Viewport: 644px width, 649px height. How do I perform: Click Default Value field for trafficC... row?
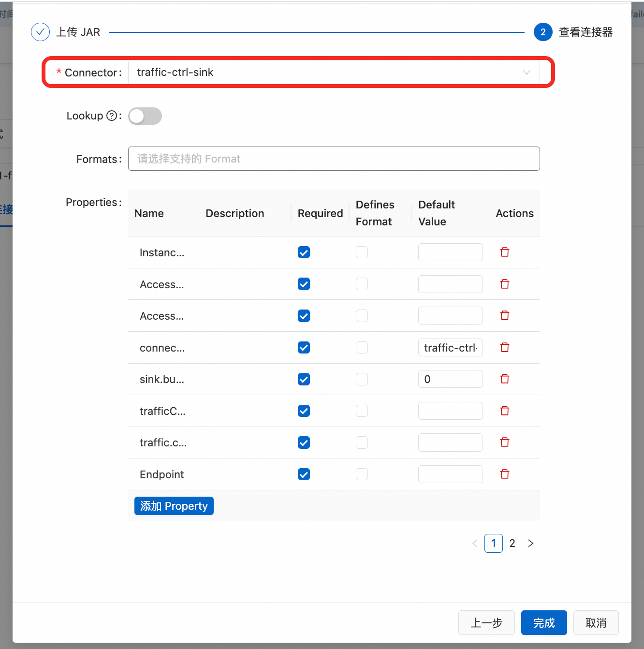(451, 411)
